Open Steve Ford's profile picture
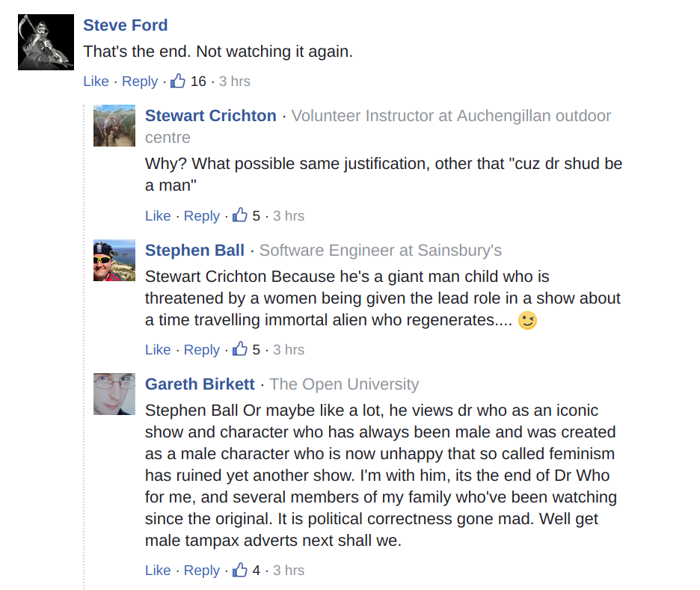The width and height of the screenshot is (700, 590). [46, 42]
